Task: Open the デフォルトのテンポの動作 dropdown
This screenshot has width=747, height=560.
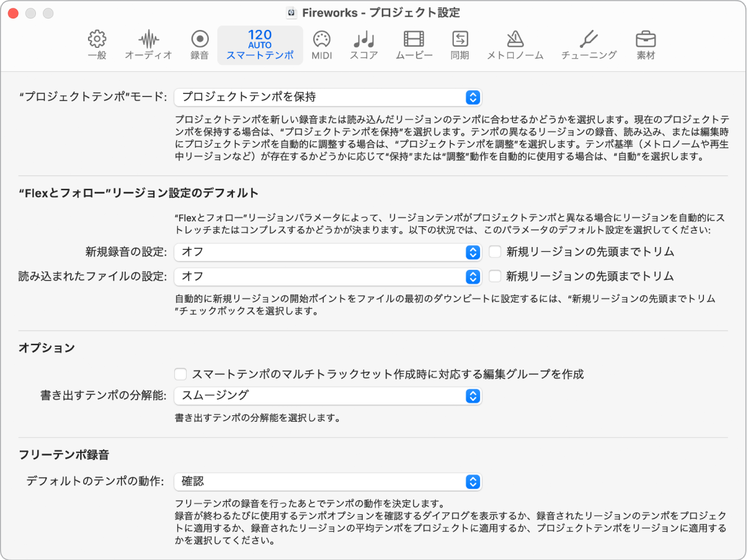Action: (328, 482)
